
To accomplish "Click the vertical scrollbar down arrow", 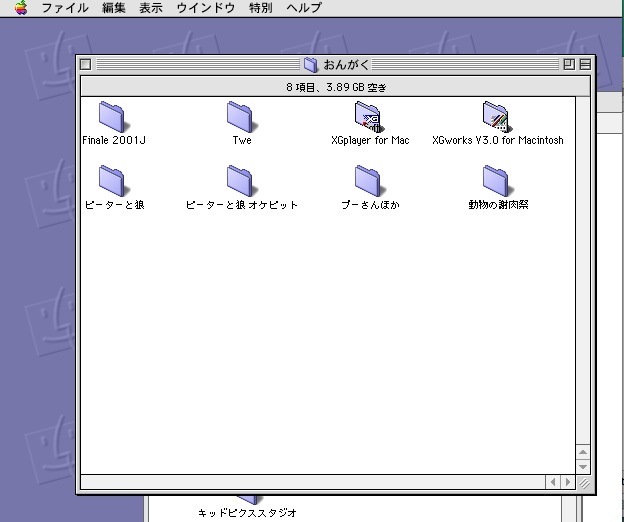I will [x=583, y=466].
